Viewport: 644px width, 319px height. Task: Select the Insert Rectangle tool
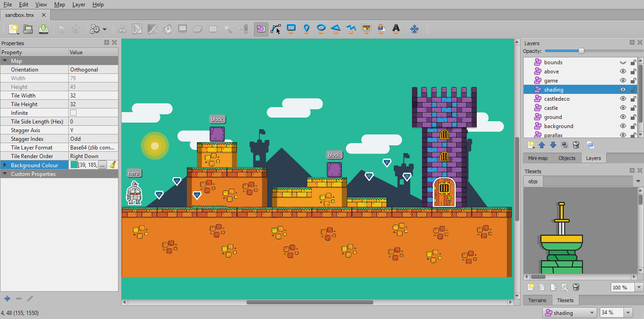(x=291, y=29)
